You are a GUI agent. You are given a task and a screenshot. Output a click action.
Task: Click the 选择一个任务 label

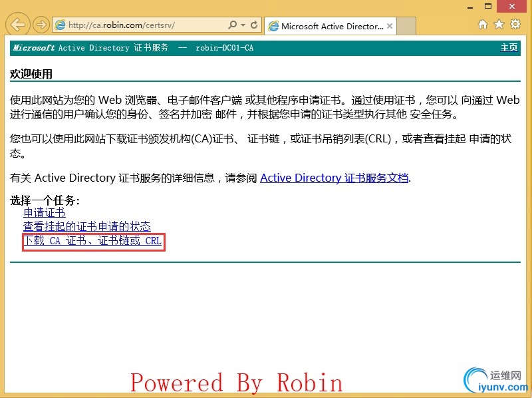45,200
